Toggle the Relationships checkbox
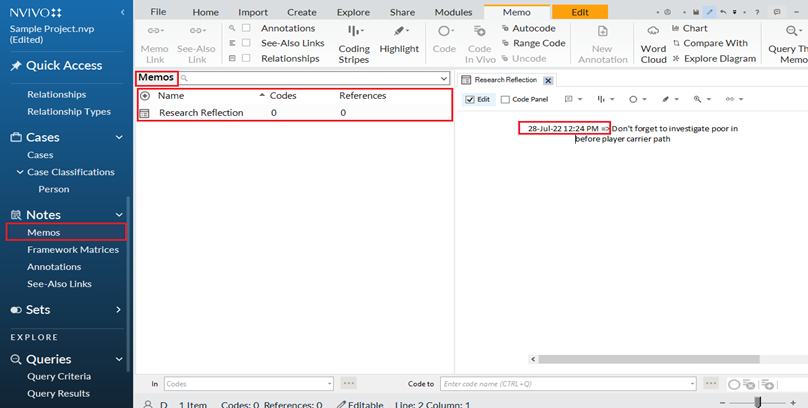 246,58
